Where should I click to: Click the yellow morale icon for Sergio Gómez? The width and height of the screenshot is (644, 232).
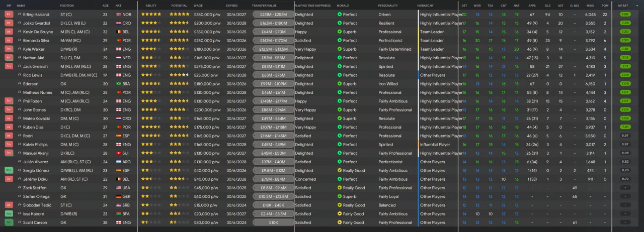click(x=340, y=170)
